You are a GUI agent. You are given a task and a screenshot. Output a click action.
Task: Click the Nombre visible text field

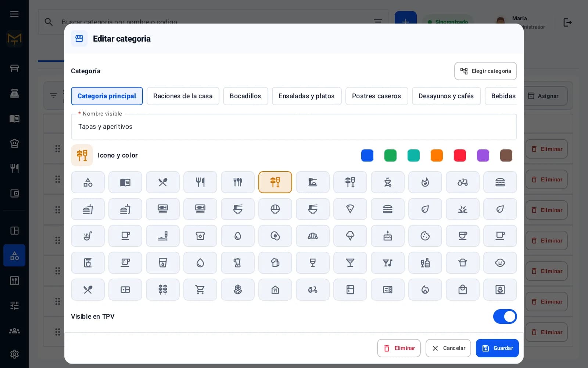(x=294, y=127)
